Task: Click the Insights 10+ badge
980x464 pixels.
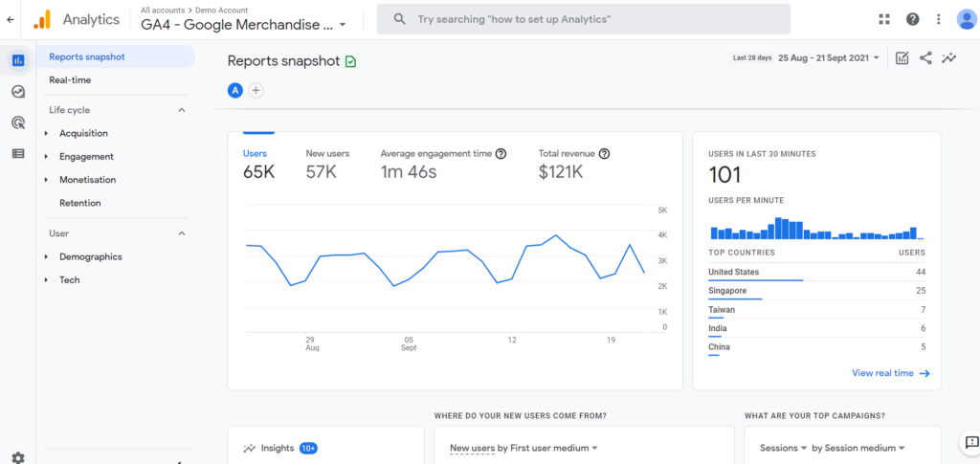Action: pyautogui.click(x=308, y=448)
